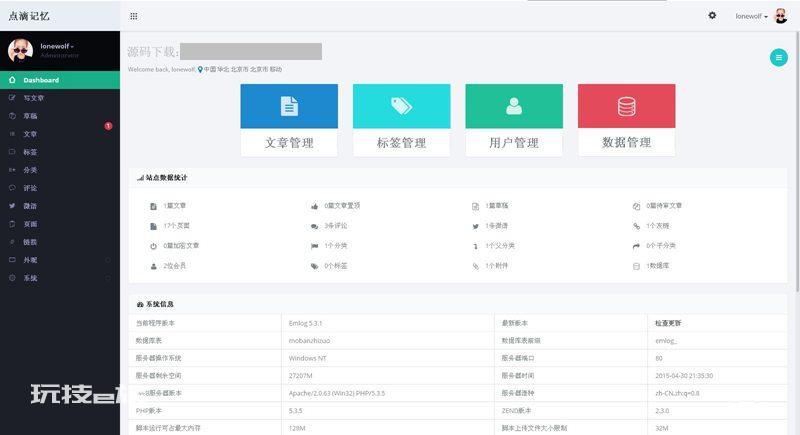Click the Emlog 5.3.1 version value

point(305,323)
